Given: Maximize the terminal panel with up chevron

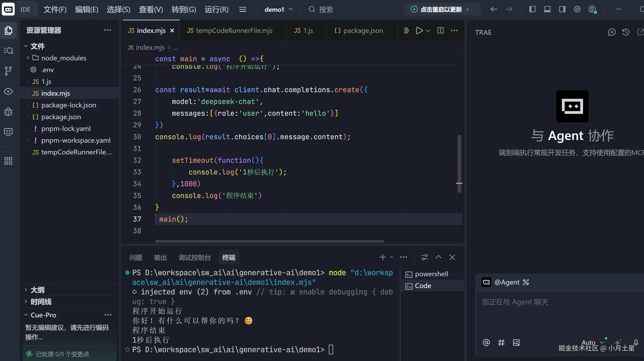Looking at the screenshot, I should click(x=438, y=257).
